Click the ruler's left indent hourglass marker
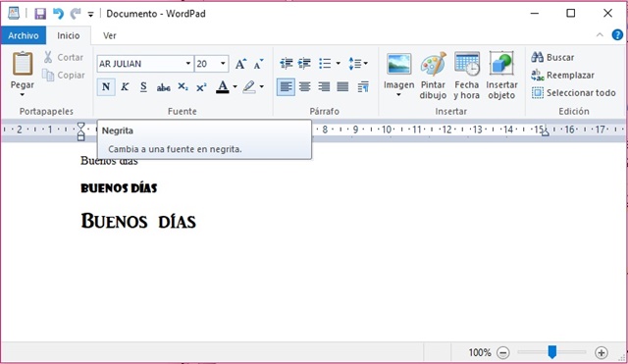 coord(80,130)
